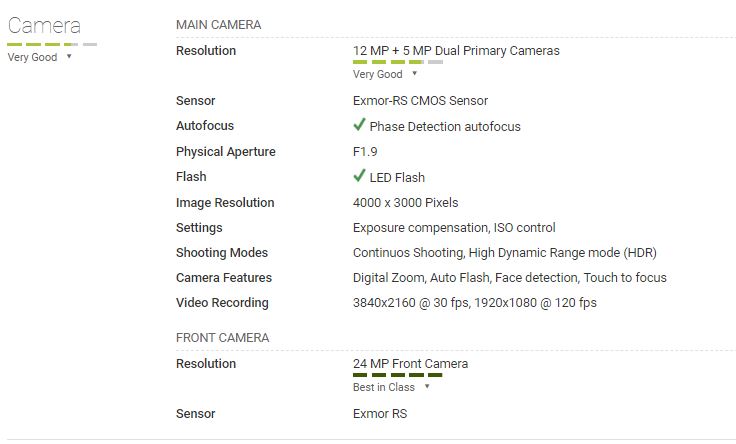Click the green checkmark beside LED Flash
736x444 pixels.
pyautogui.click(x=359, y=176)
